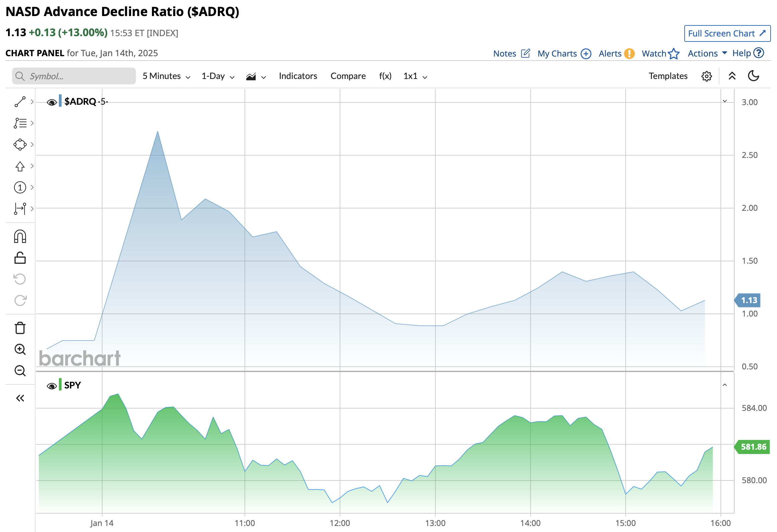Select the measure tool icon

click(x=20, y=208)
